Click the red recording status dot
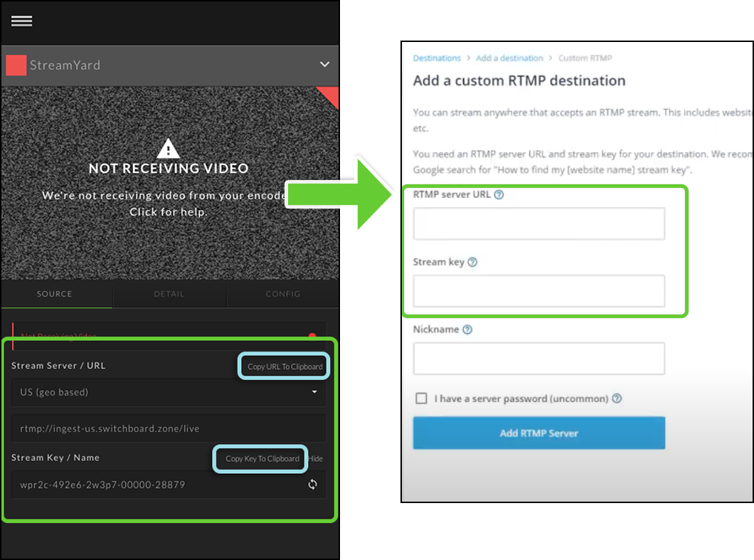Viewport: 754px width, 560px height. (x=312, y=335)
